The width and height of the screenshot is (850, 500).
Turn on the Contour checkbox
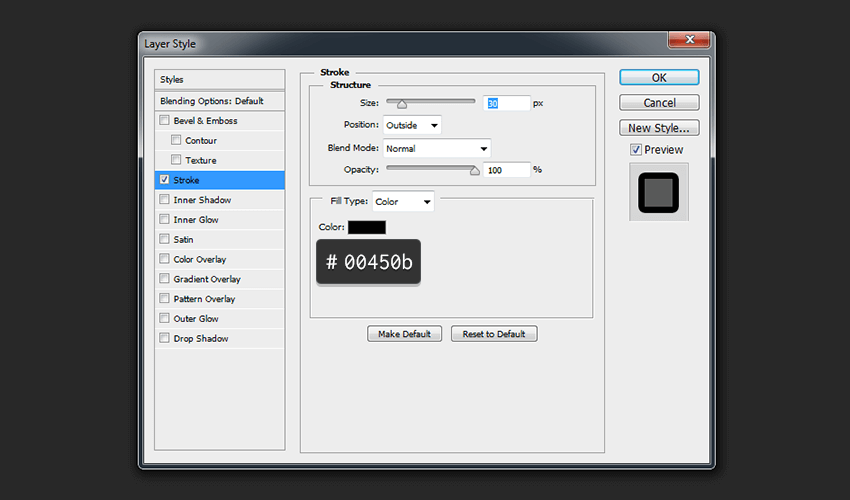(176, 141)
